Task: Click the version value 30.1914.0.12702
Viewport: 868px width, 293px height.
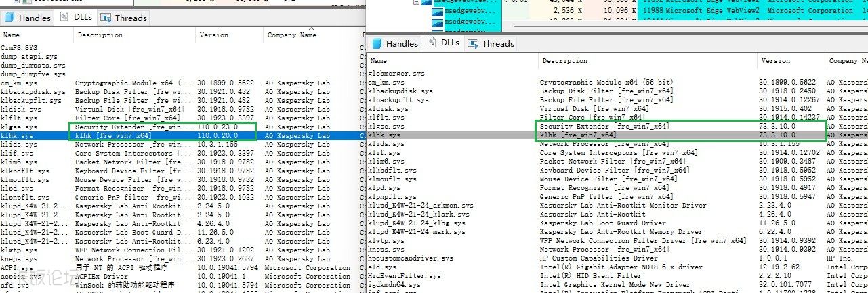Action: pyautogui.click(x=789, y=153)
